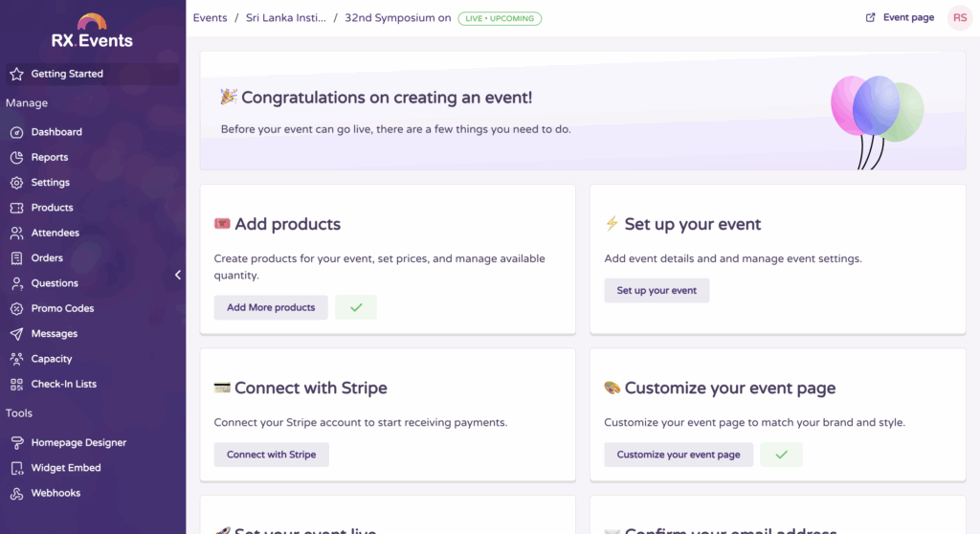980x534 pixels.
Task: Click the Webhooks icon in Tools
Action: click(x=16, y=494)
